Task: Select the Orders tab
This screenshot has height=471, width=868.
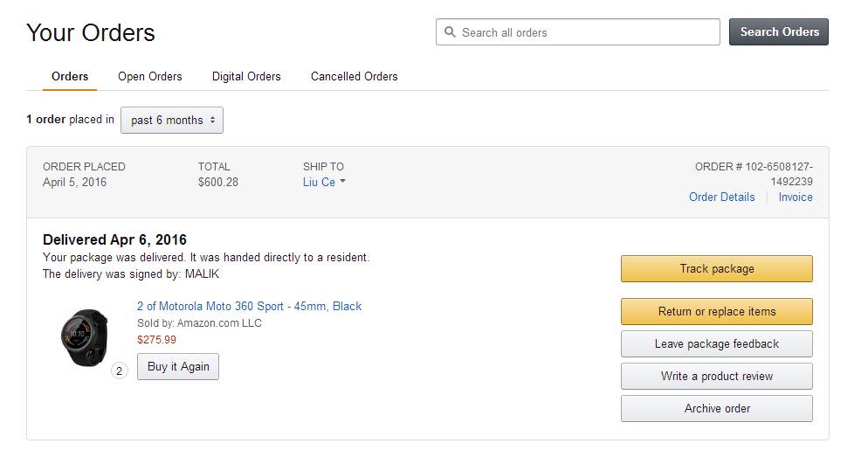Action: 70,77
